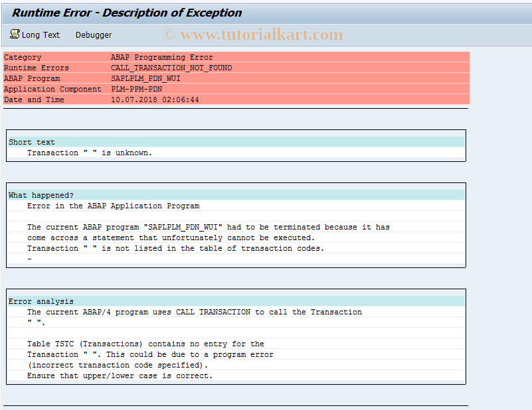Select line 'come across a statement that unfortunately'

click(171, 238)
